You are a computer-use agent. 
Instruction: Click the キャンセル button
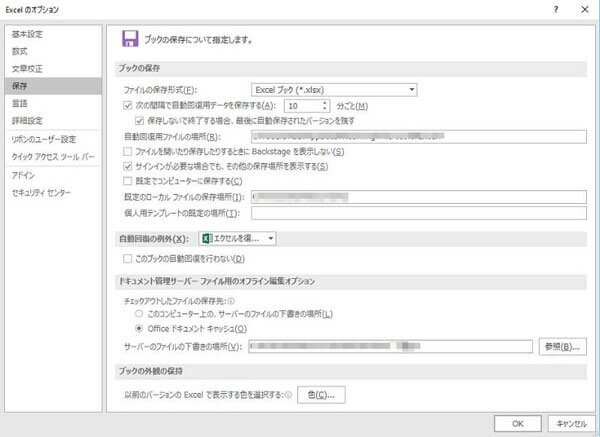point(571,424)
